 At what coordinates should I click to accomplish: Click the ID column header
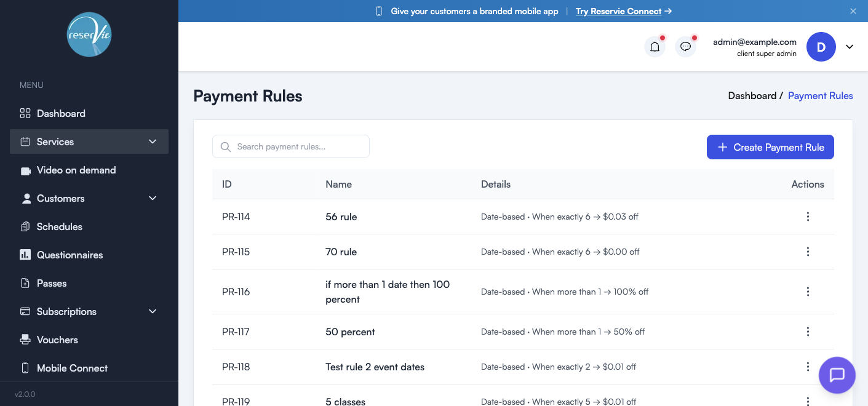point(227,184)
